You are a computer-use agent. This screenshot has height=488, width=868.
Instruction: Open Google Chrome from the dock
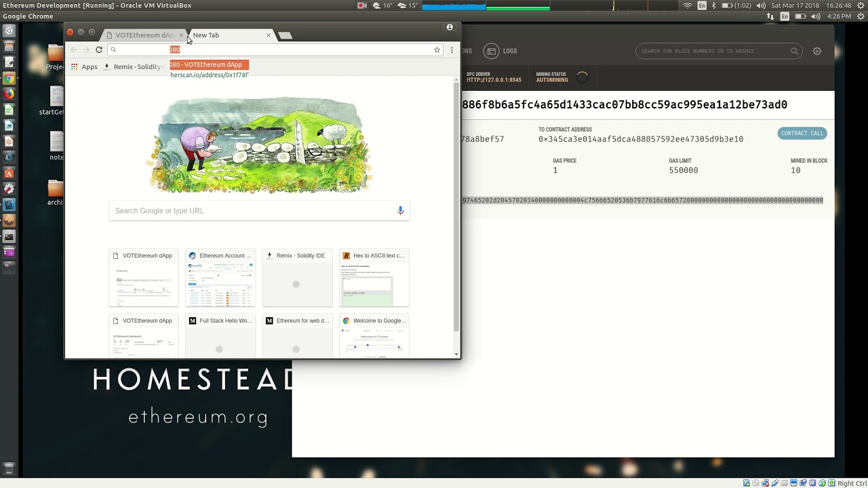click(x=9, y=79)
